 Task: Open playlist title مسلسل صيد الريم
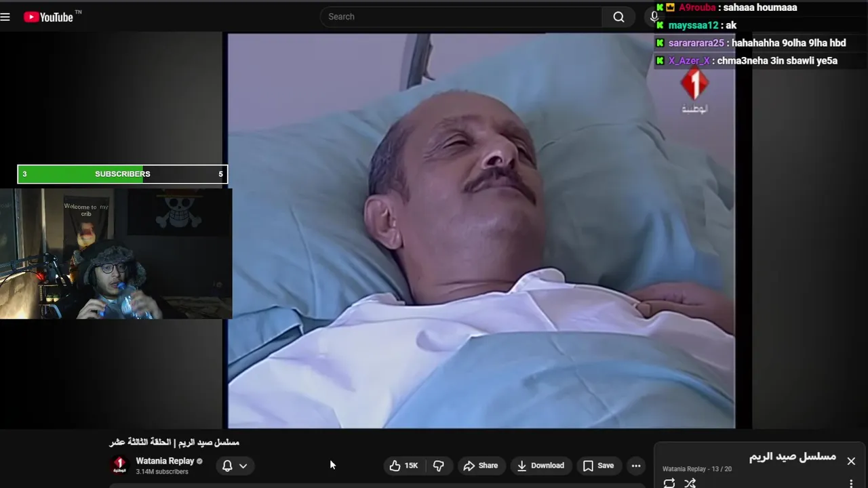pyautogui.click(x=793, y=457)
